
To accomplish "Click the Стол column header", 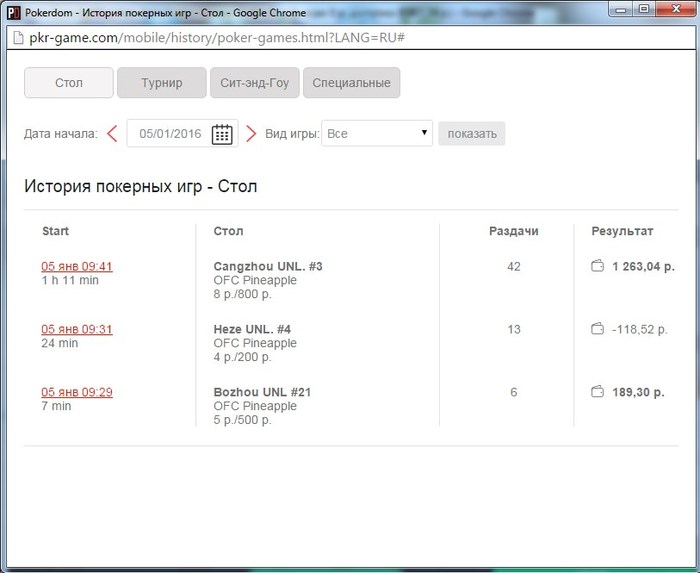I will coord(228,231).
